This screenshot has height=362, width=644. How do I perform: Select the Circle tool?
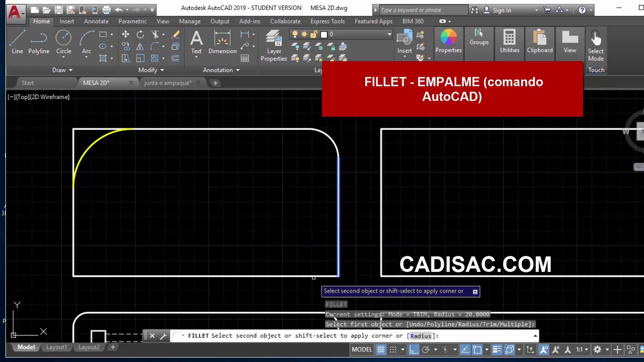(x=63, y=42)
